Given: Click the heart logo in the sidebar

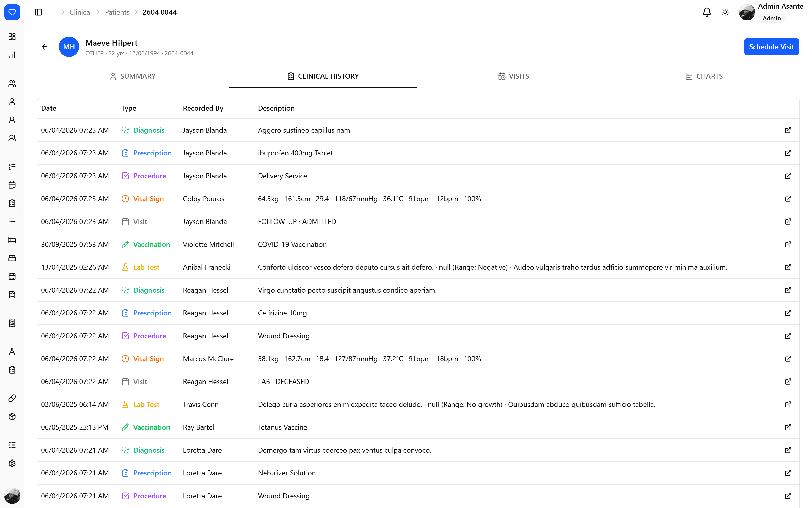Looking at the screenshot, I should (12, 12).
